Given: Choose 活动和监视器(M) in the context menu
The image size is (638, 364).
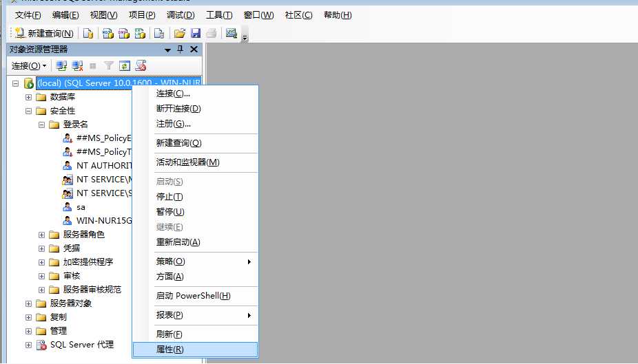Looking at the screenshot, I should 195,162.
